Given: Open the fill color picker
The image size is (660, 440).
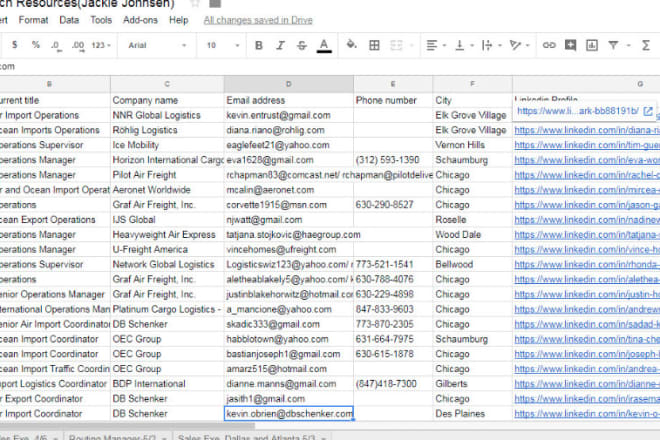Looking at the screenshot, I should pyautogui.click(x=351, y=45).
